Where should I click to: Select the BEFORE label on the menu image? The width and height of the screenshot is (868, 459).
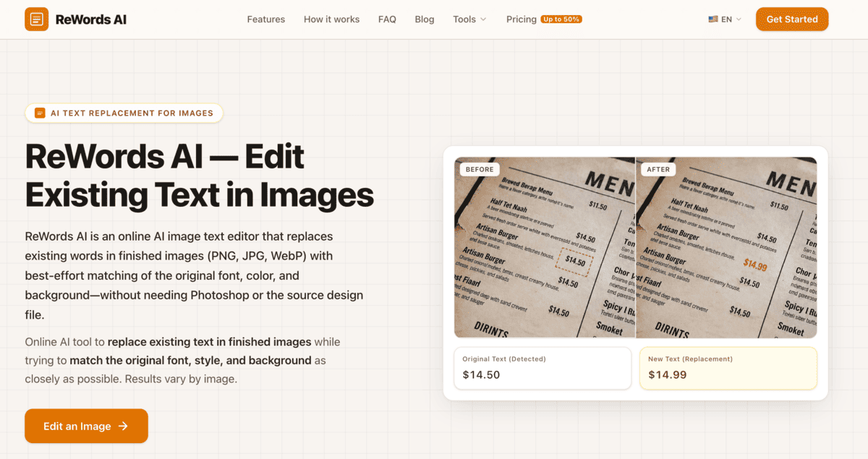(480, 169)
